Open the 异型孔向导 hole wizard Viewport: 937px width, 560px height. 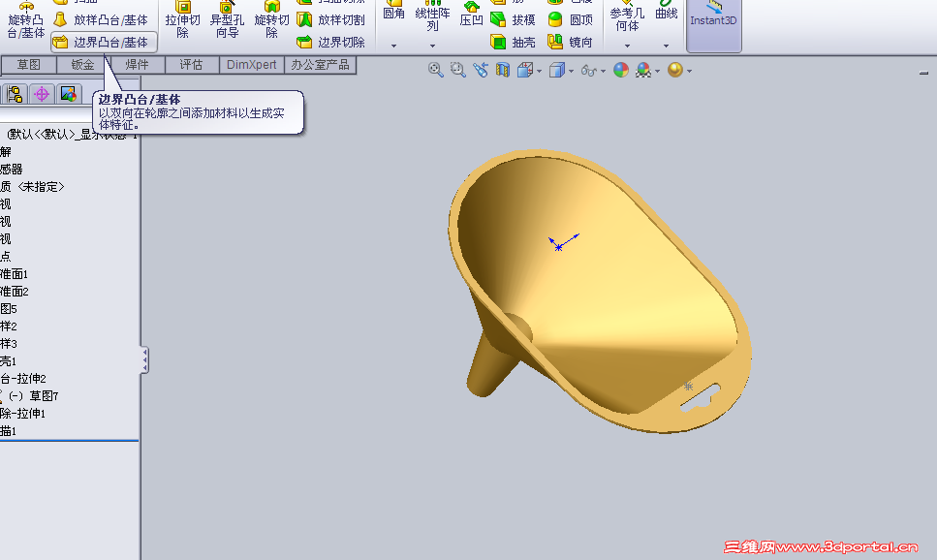point(227,21)
